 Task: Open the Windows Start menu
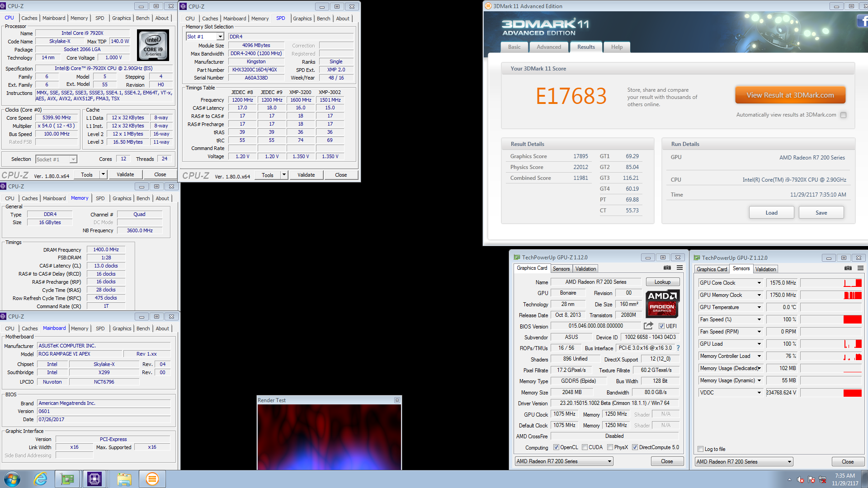[12, 479]
